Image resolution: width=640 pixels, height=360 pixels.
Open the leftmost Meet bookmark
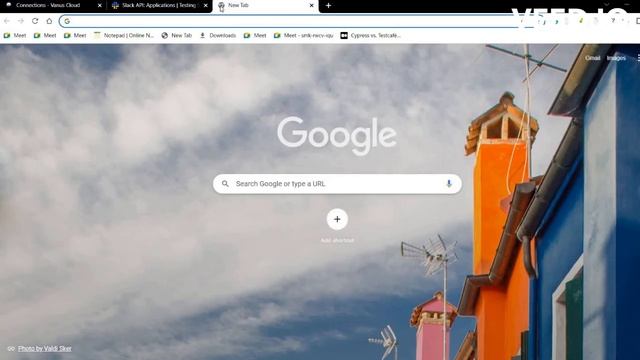15,36
